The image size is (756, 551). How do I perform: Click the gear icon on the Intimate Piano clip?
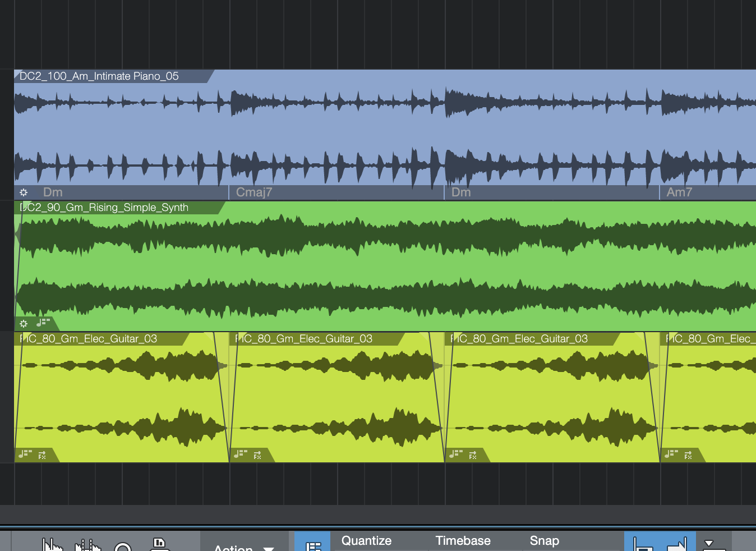click(x=24, y=192)
